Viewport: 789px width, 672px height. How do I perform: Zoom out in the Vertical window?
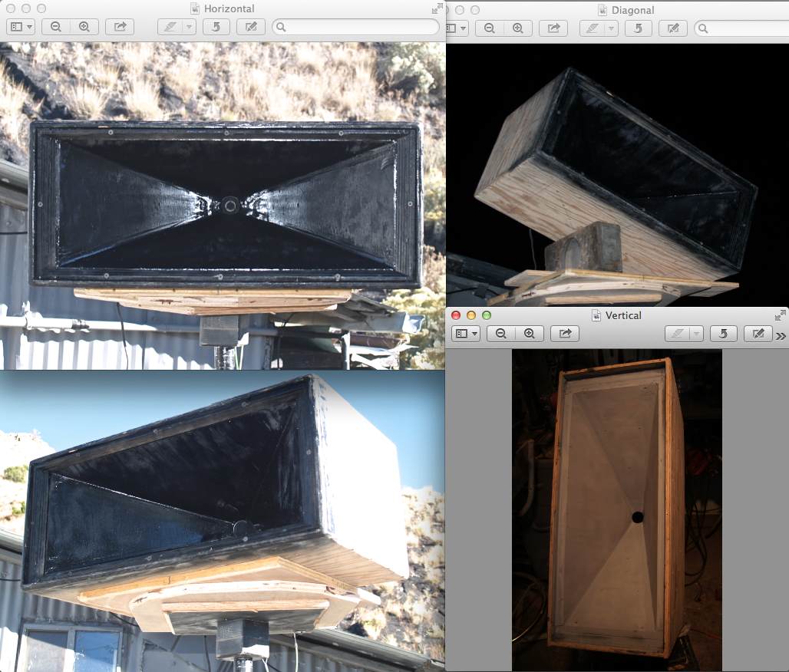click(500, 334)
